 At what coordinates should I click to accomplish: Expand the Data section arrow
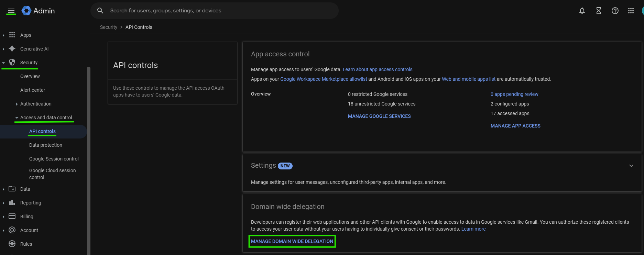3,189
